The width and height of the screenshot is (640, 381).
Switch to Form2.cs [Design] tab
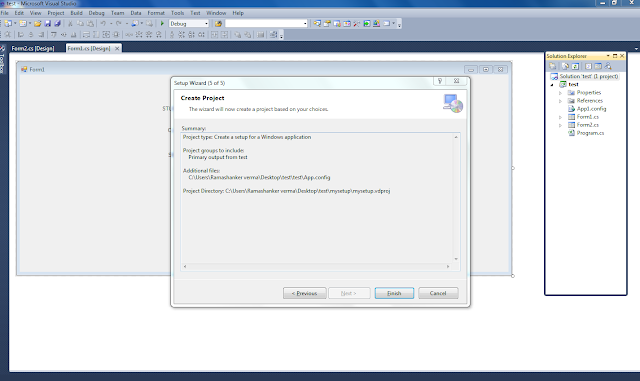(x=33, y=48)
